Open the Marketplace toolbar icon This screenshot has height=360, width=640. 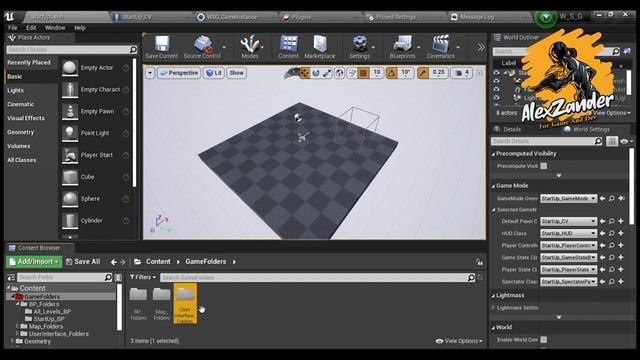[320, 47]
